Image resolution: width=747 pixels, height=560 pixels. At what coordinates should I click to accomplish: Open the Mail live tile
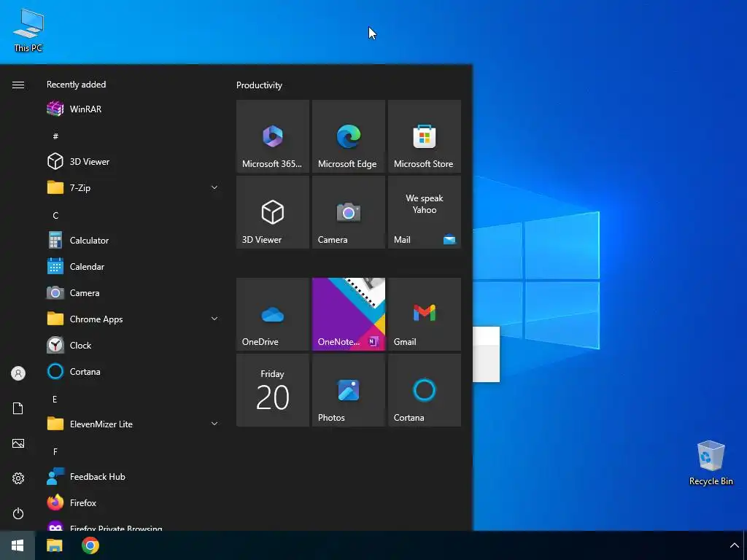(424, 212)
